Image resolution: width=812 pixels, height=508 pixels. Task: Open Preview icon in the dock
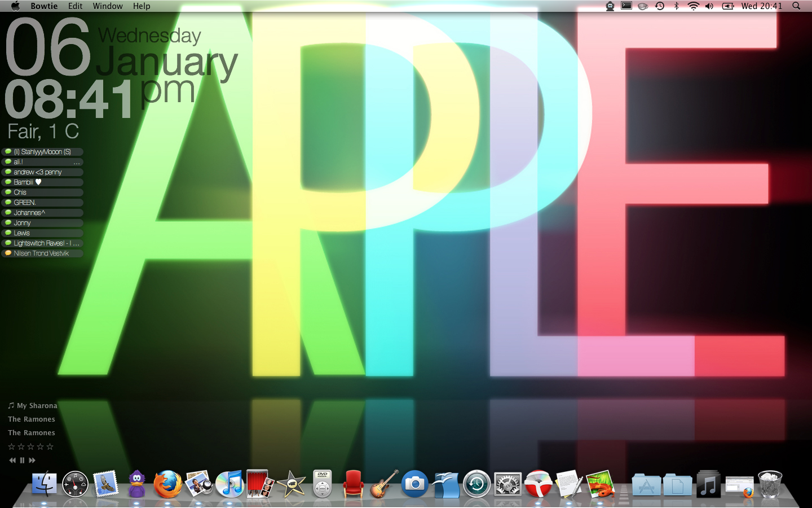pos(198,484)
